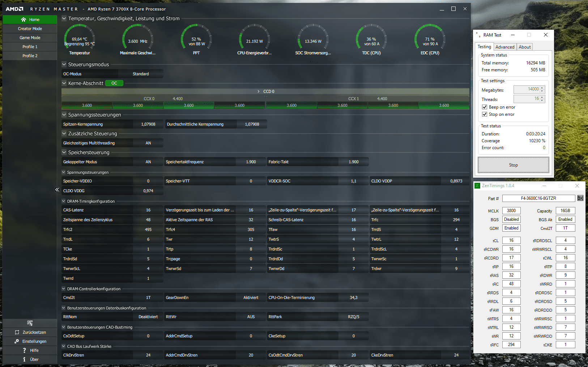Click the house icon beside Home
The image size is (588, 367).
coord(24,20)
